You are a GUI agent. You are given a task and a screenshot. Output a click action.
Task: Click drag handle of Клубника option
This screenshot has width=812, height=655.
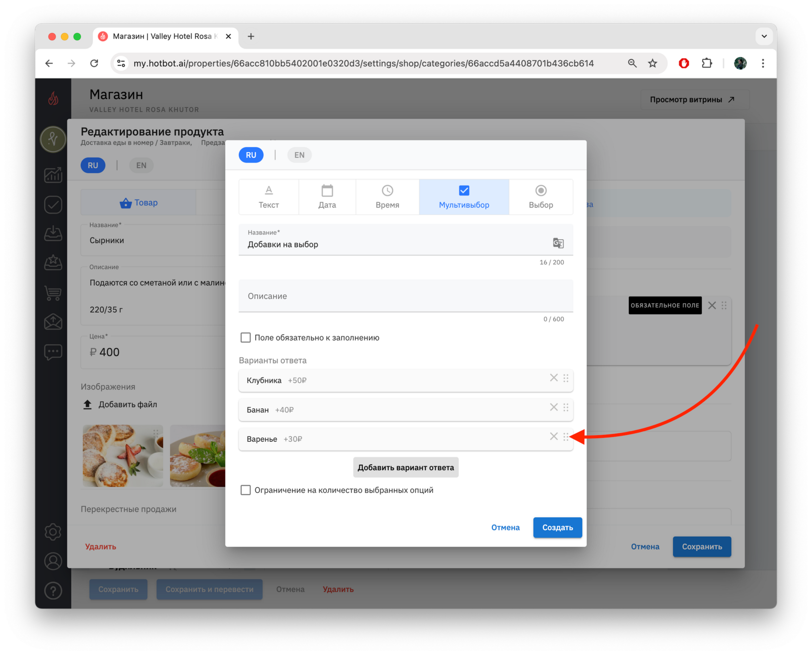565,378
